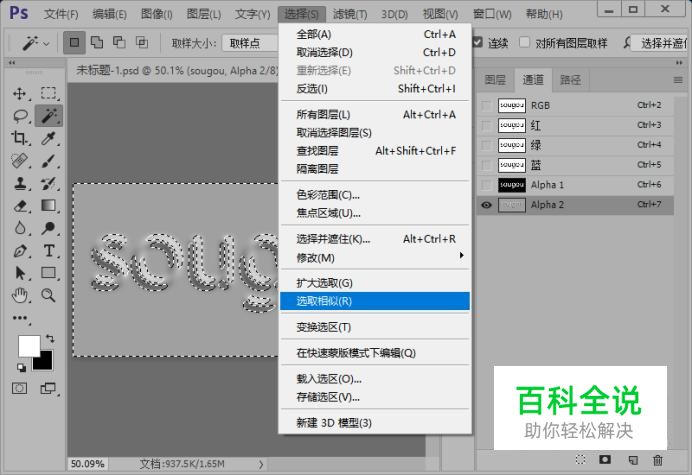Select the Eyedropper tool
Image resolution: width=692 pixels, height=475 pixels.
click(x=49, y=138)
